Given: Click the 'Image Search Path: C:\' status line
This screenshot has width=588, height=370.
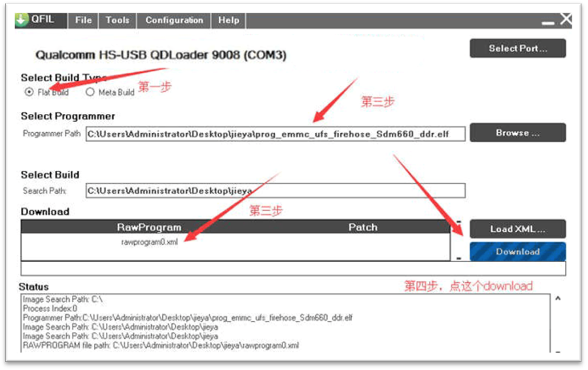Looking at the screenshot, I should point(63,299).
